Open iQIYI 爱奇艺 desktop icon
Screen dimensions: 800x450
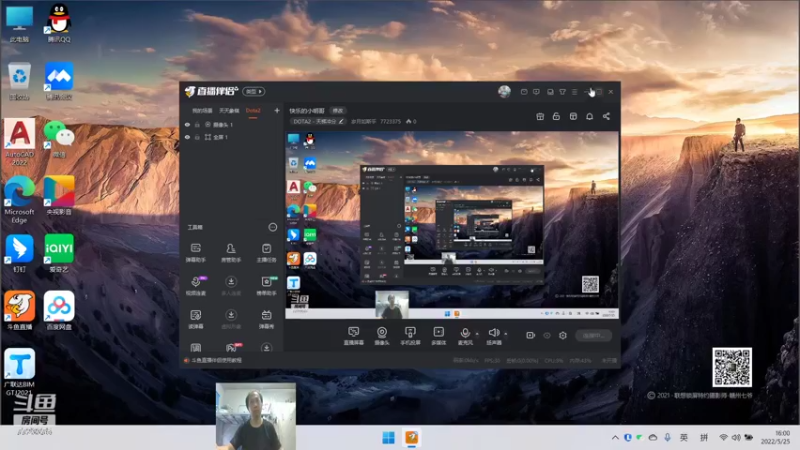(x=59, y=253)
